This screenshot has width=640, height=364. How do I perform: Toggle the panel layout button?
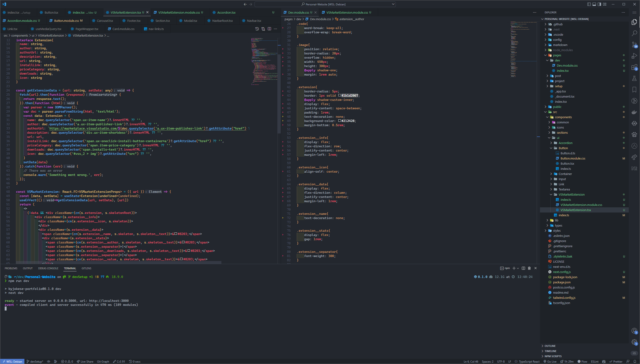click(594, 4)
